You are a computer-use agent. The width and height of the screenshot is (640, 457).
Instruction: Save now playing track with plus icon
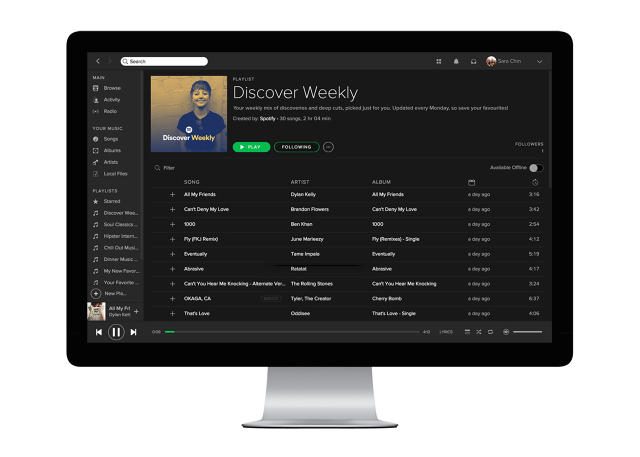(136, 312)
